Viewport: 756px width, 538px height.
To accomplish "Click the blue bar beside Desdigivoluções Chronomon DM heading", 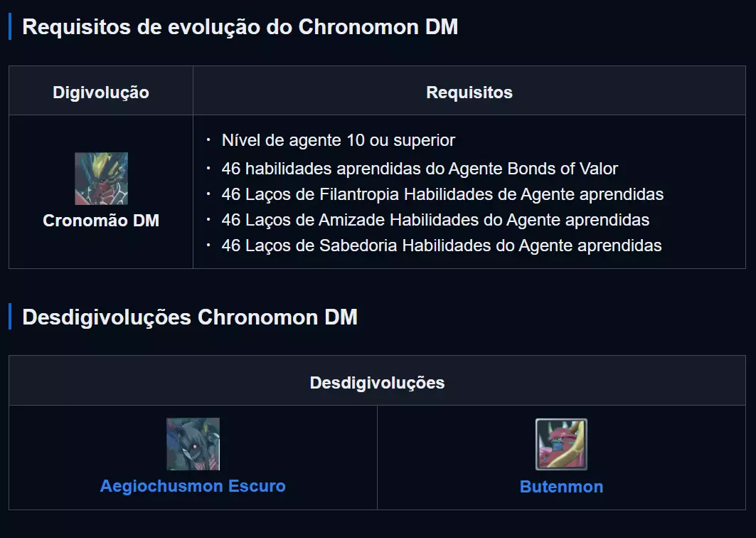I will 10,317.
